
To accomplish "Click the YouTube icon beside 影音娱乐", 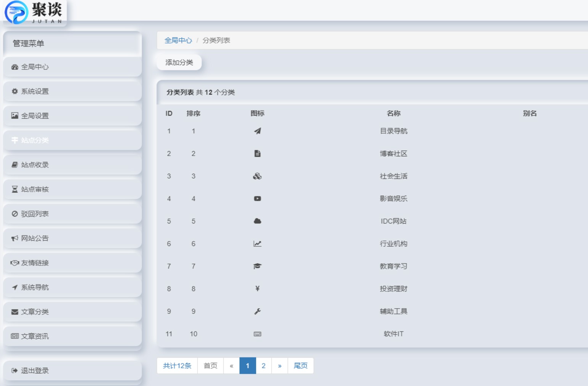I will (258, 198).
